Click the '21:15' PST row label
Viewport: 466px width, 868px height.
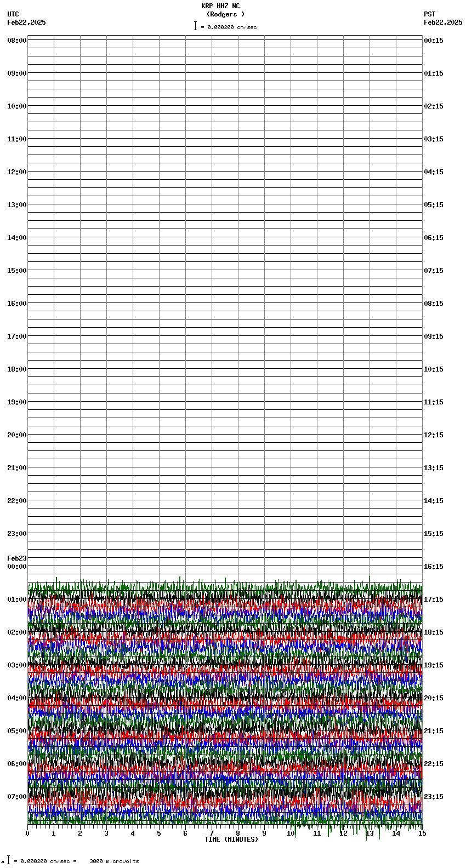click(x=434, y=731)
